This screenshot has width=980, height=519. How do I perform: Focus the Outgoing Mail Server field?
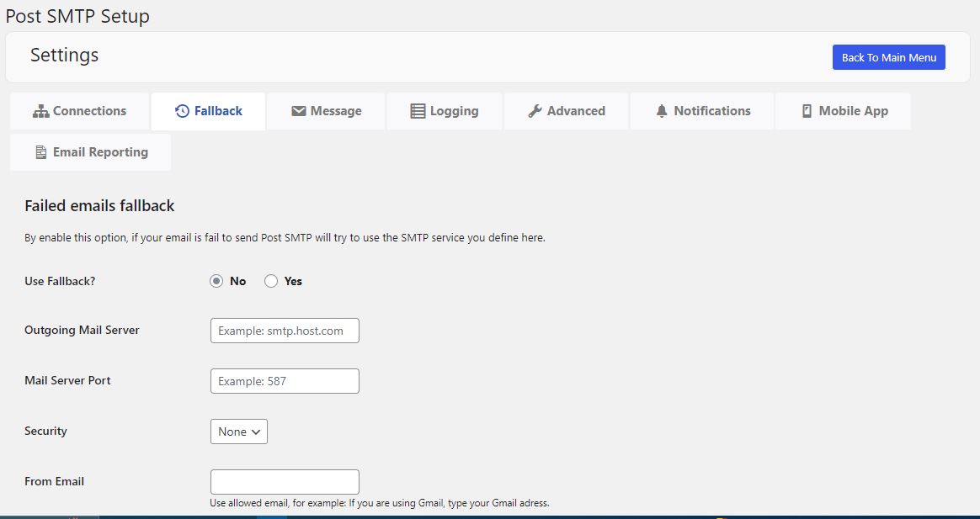tap(285, 331)
